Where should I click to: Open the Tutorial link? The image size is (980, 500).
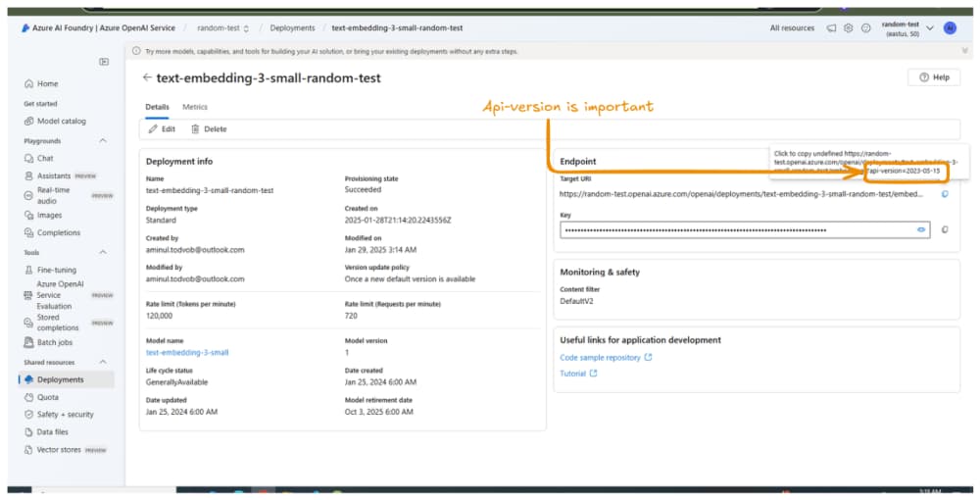pyautogui.click(x=578, y=374)
